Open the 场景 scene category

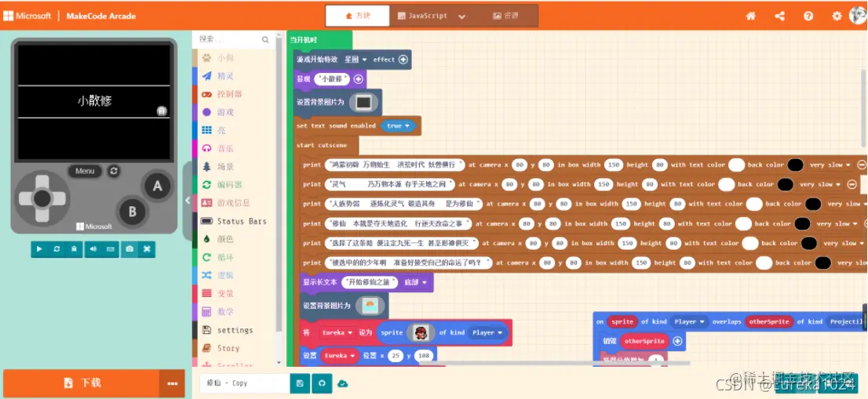click(x=233, y=167)
